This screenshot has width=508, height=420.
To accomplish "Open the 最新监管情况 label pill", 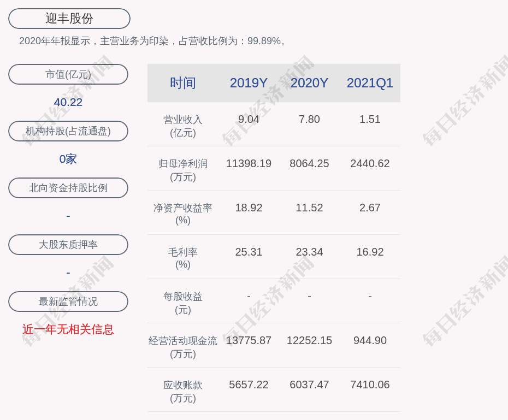I will coord(68,301).
